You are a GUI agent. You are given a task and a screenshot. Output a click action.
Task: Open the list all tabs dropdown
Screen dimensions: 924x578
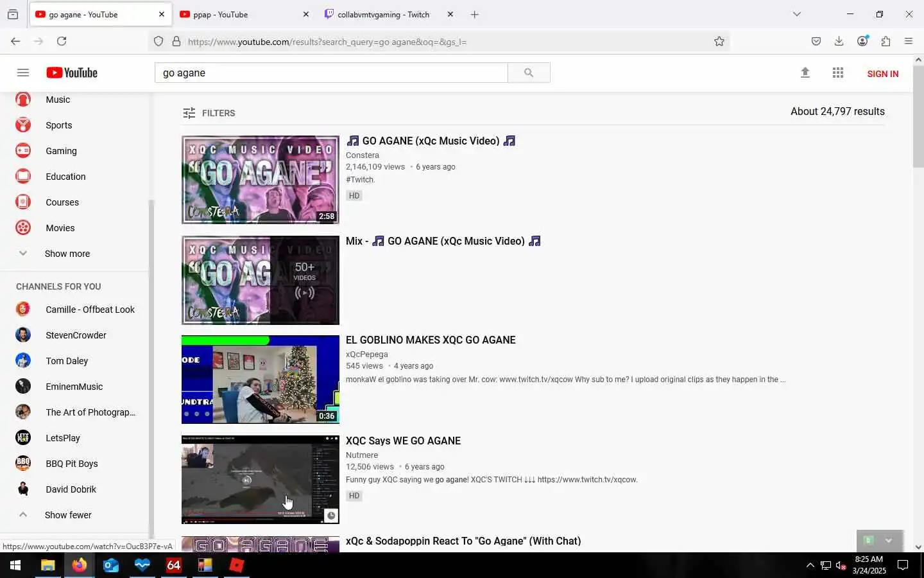coord(797,14)
